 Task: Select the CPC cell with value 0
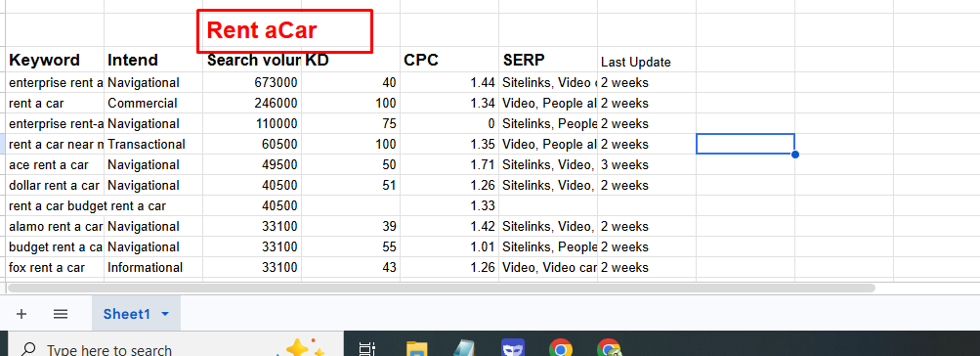pos(449,124)
